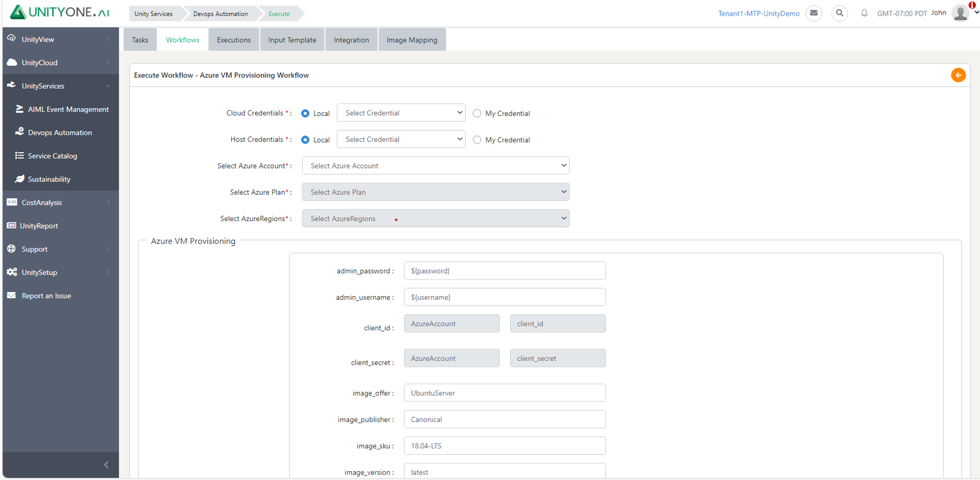Open the user profile dropdown caret

(x=976, y=13)
